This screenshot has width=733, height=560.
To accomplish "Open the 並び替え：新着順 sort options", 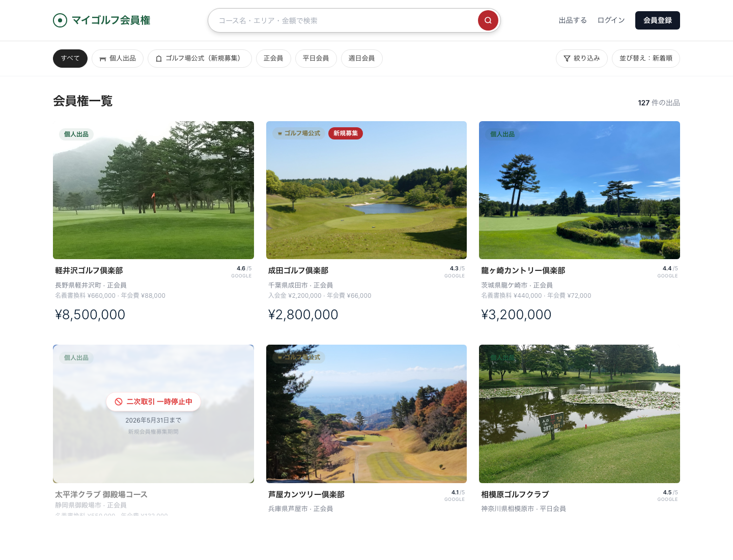I will 645,59.
